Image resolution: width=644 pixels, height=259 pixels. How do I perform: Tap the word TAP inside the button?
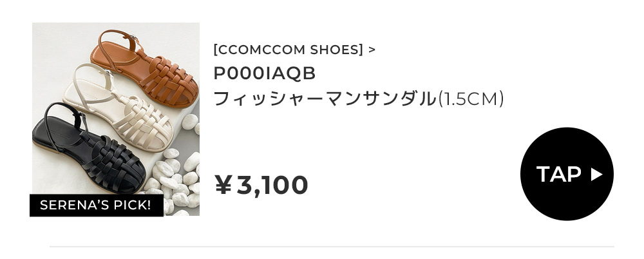click(x=558, y=174)
